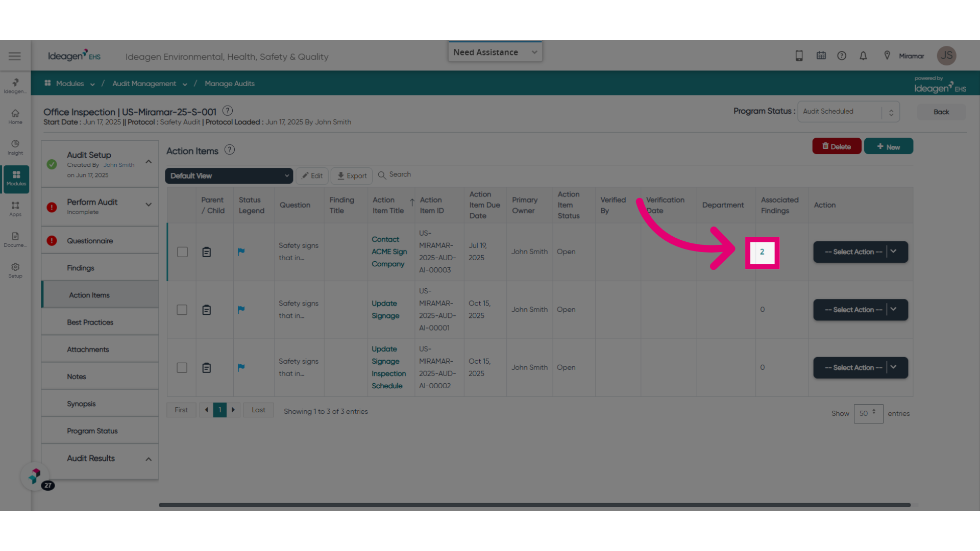
Task: Open notifications bell icon
Action: [863, 56]
